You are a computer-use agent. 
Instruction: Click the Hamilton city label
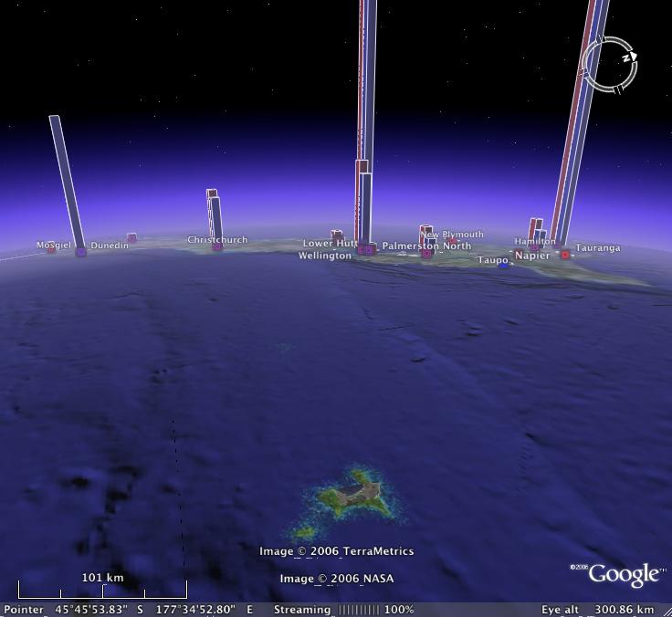click(x=534, y=242)
